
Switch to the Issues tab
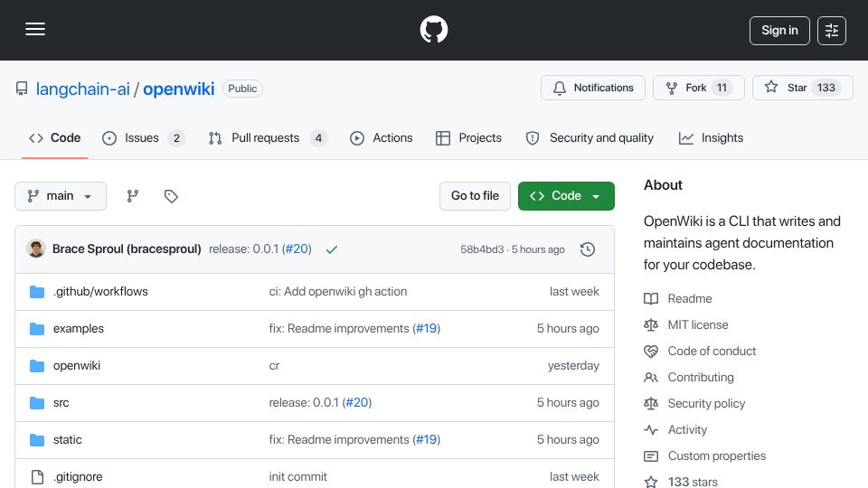(x=144, y=137)
